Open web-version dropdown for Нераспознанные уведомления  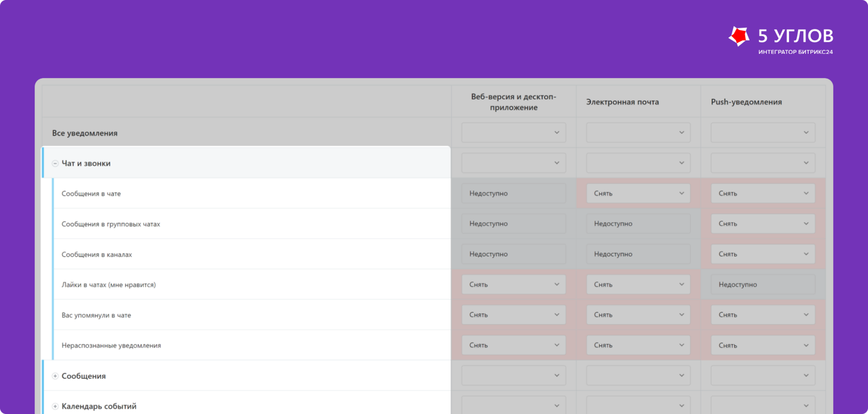[x=514, y=345]
